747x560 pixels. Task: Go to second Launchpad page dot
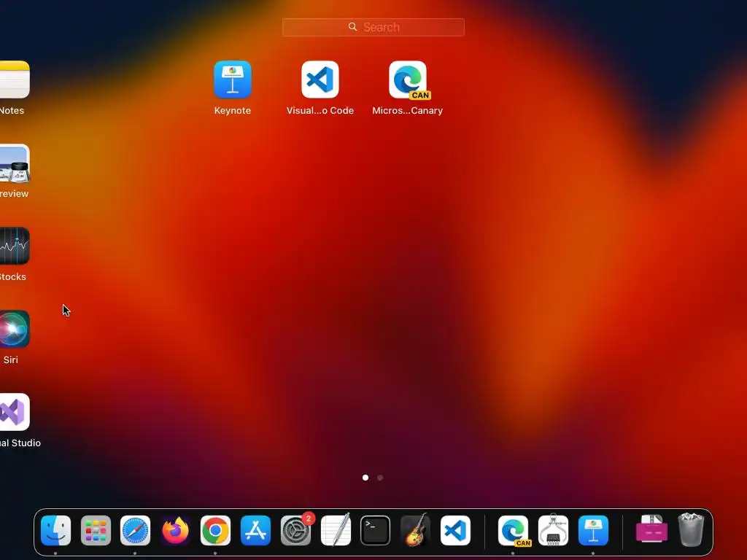point(380,478)
